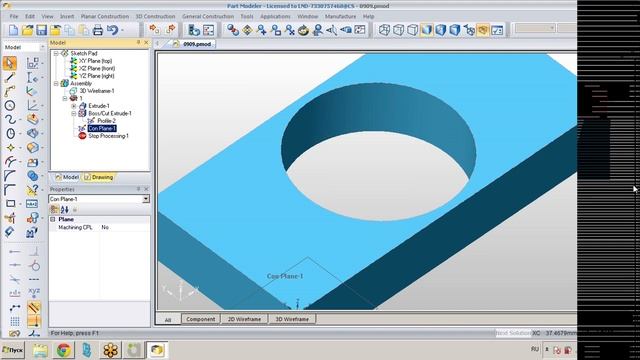
Task: Select the S-shaped spline curve tool
Action: tap(10, 119)
